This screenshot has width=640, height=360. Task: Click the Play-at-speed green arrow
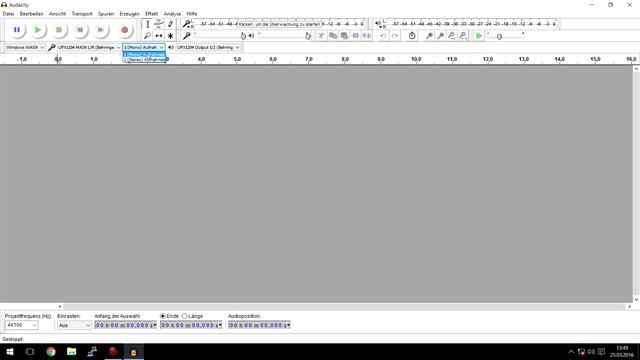point(479,36)
